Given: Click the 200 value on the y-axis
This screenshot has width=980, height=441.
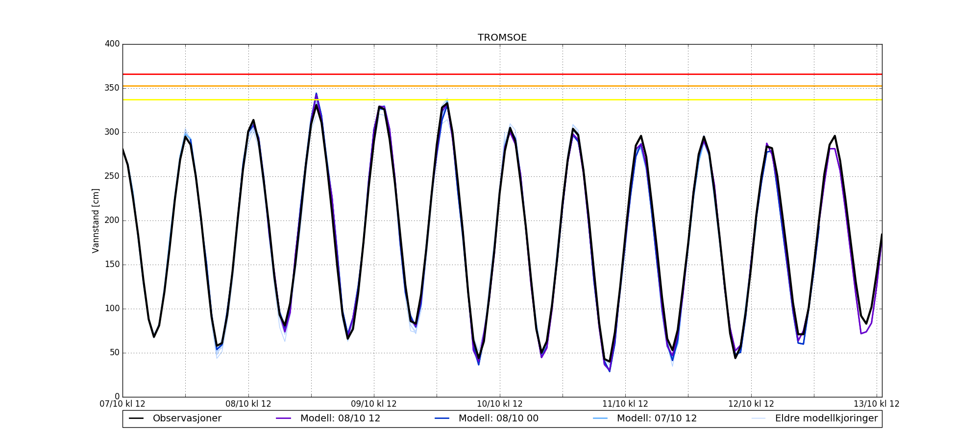Looking at the screenshot, I should [x=112, y=220].
